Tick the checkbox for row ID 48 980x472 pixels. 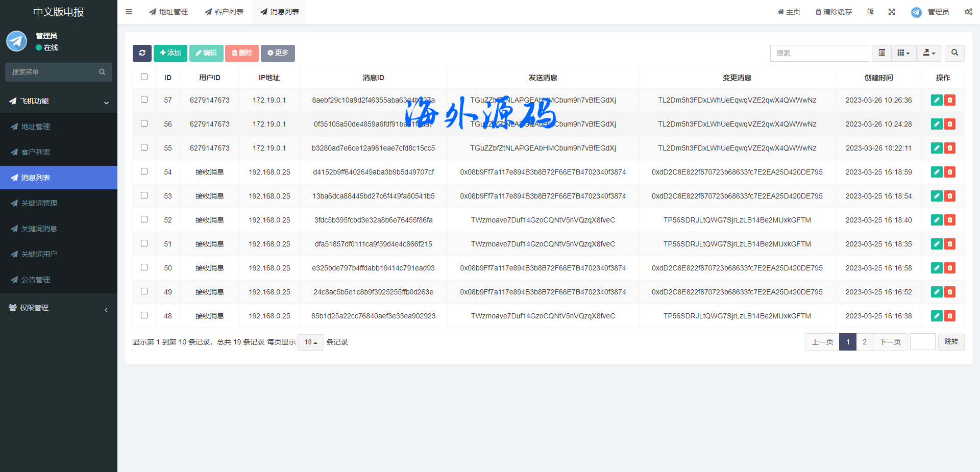pyautogui.click(x=144, y=315)
